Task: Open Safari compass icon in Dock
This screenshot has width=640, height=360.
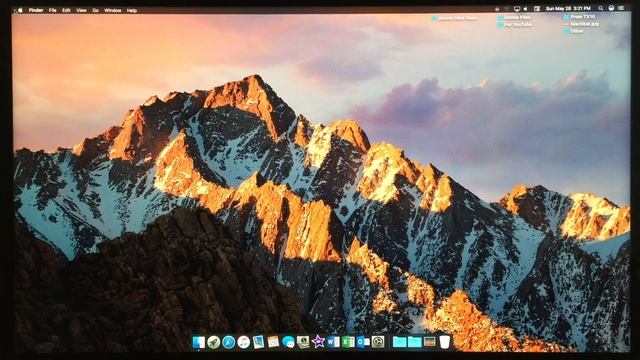Action: point(229,342)
